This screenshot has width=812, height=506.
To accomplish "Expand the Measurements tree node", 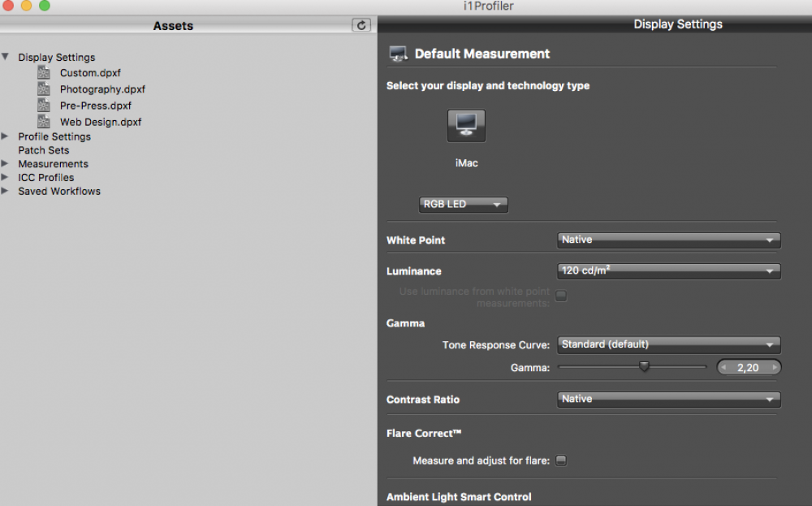I will pos(5,164).
